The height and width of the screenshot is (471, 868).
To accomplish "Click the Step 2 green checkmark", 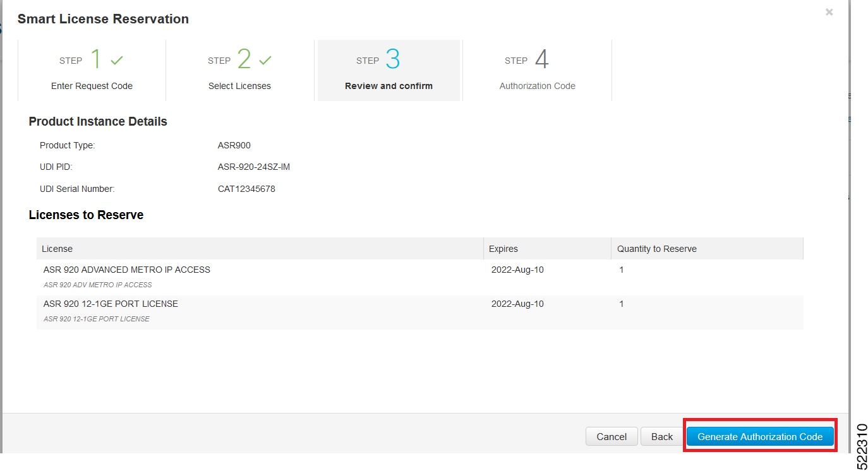I will click(265, 61).
